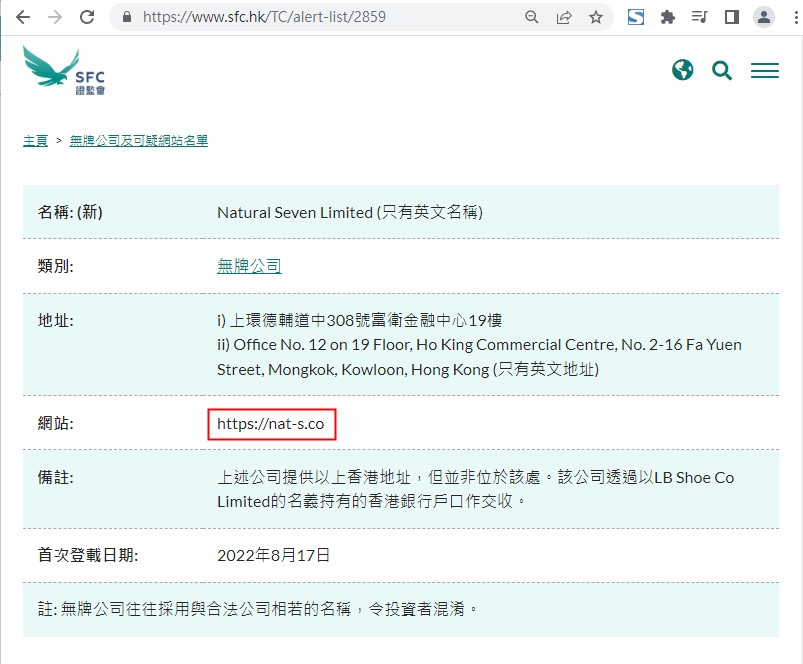Bookmark this page with the star
This screenshot has height=664, width=803.
click(x=596, y=17)
